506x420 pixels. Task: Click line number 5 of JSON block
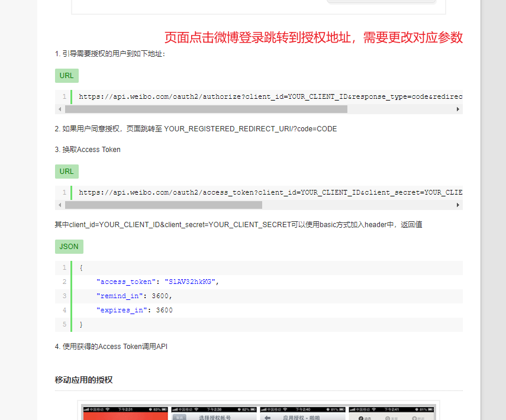pyautogui.click(x=65, y=325)
